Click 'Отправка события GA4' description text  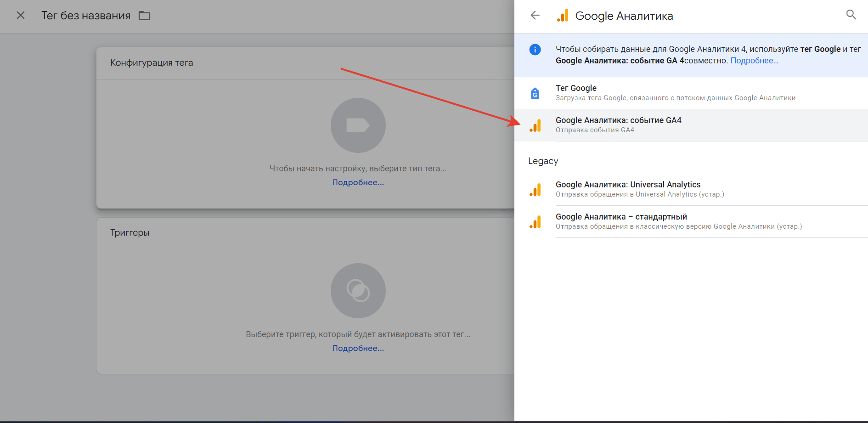tap(595, 130)
